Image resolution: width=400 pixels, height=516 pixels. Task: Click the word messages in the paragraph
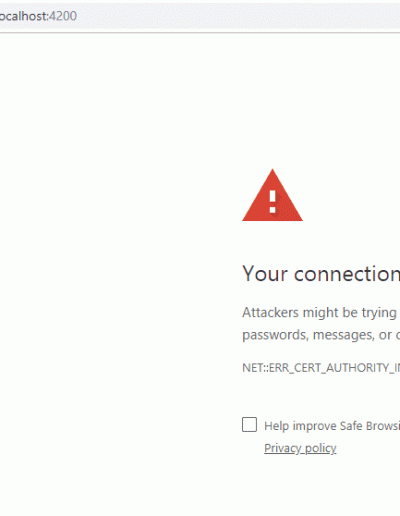tap(343, 335)
